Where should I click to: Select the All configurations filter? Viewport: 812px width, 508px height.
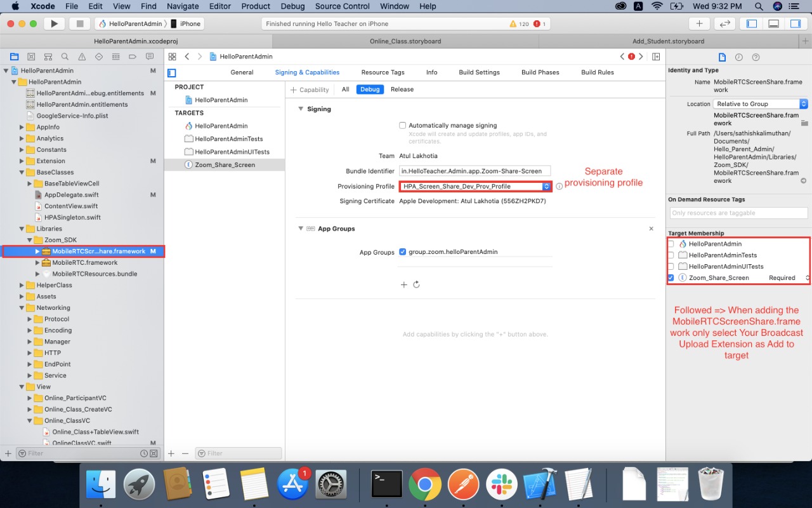point(345,90)
